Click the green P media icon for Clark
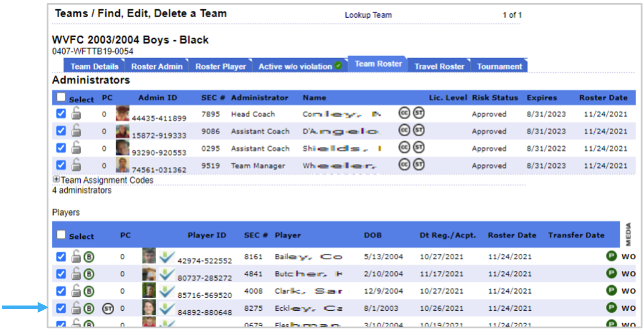This screenshot has width=644, height=331. point(611,291)
